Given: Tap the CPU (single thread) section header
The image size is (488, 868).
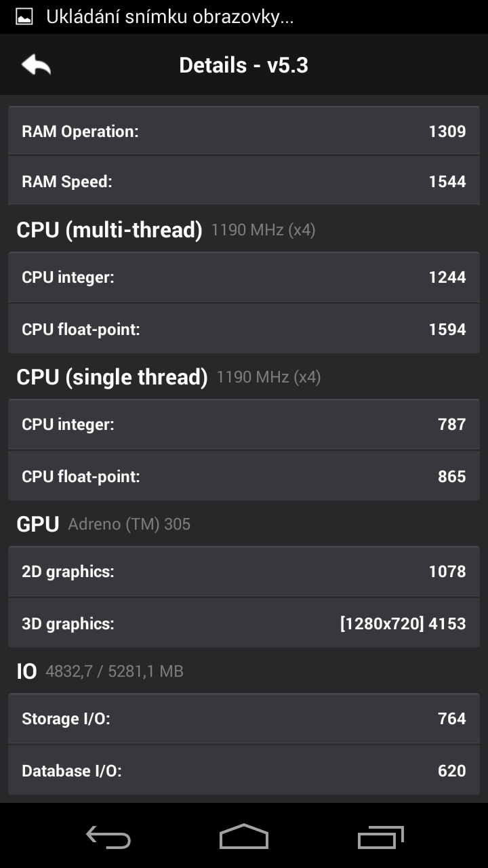Looking at the screenshot, I should click(x=113, y=377).
